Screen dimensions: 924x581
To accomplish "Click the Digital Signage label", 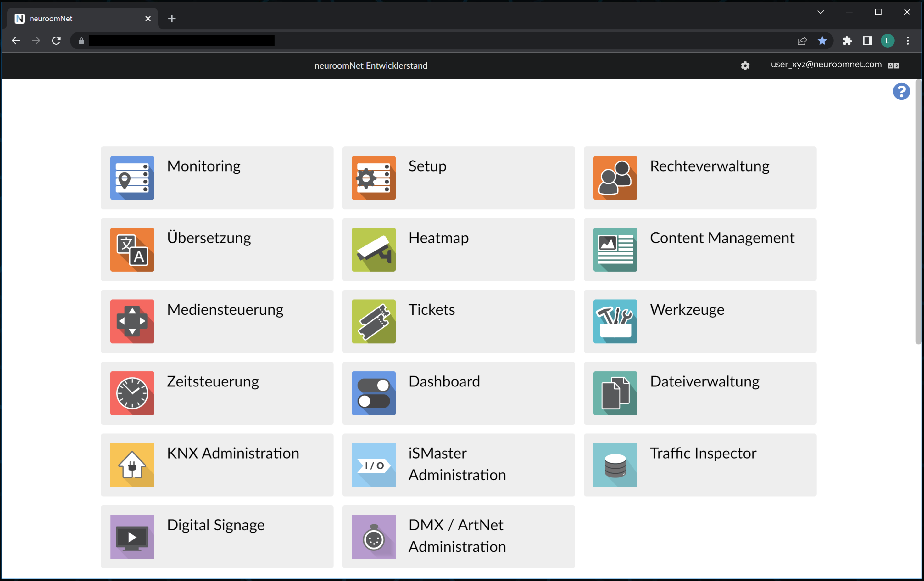I will (216, 525).
